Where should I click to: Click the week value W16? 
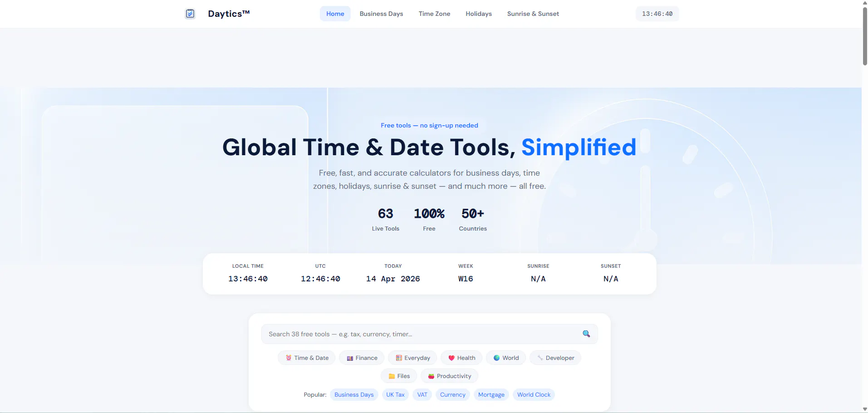466,279
